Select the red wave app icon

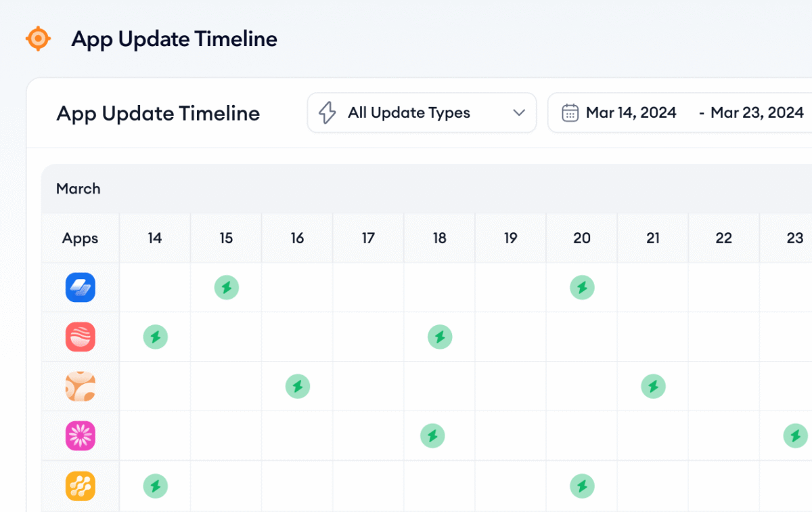point(81,337)
